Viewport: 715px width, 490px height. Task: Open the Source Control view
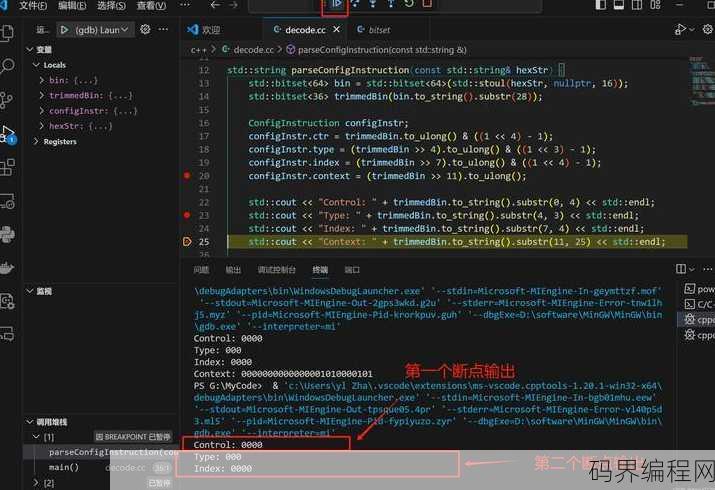[x=6, y=100]
